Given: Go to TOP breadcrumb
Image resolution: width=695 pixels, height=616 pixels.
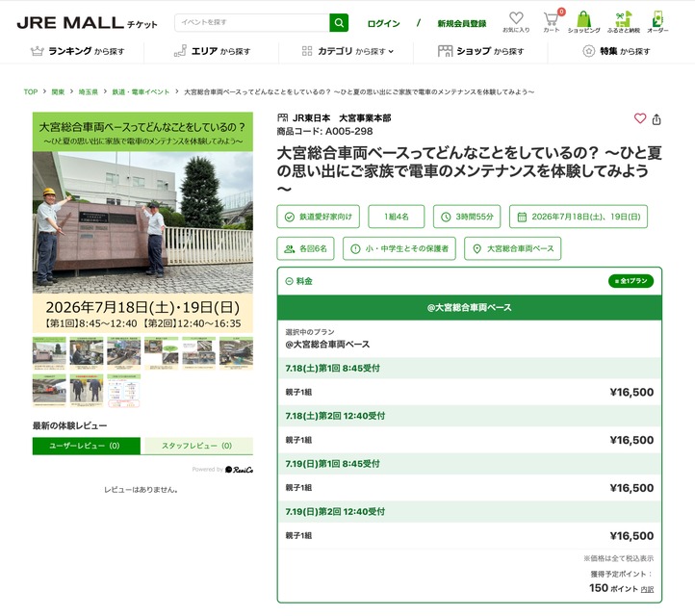Looking at the screenshot, I should click(x=31, y=91).
